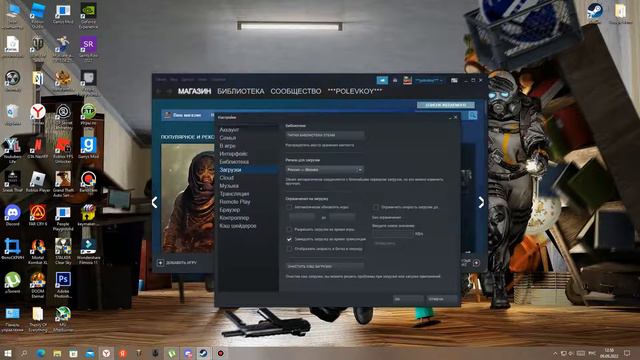The width and height of the screenshot is (640, 360).
Task: Click featured game artwork thumbnail
Action: (188, 199)
